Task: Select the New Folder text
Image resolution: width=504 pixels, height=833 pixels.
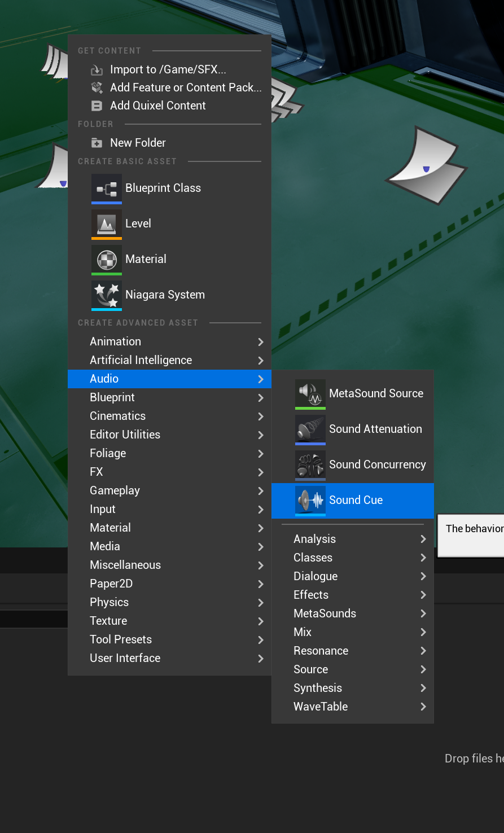Action: [138, 143]
